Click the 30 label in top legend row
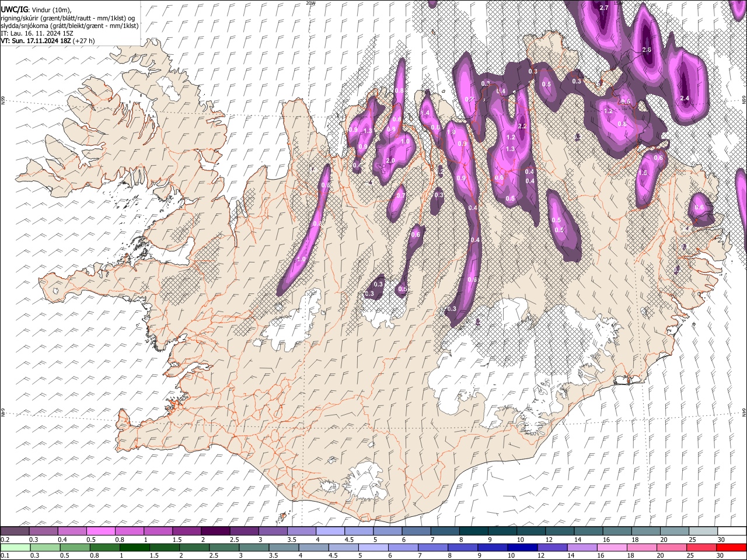Image resolution: width=747 pixels, height=560 pixels. point(721,540)
